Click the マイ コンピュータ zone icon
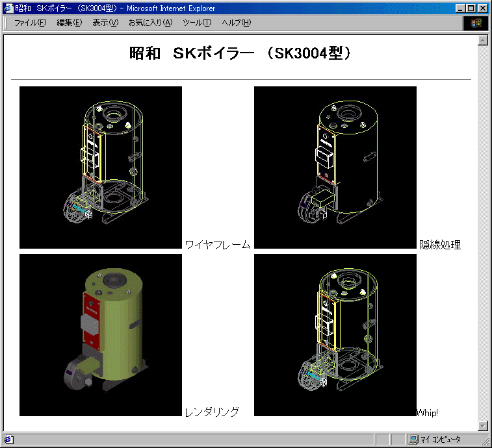 [x=414, y=440]
